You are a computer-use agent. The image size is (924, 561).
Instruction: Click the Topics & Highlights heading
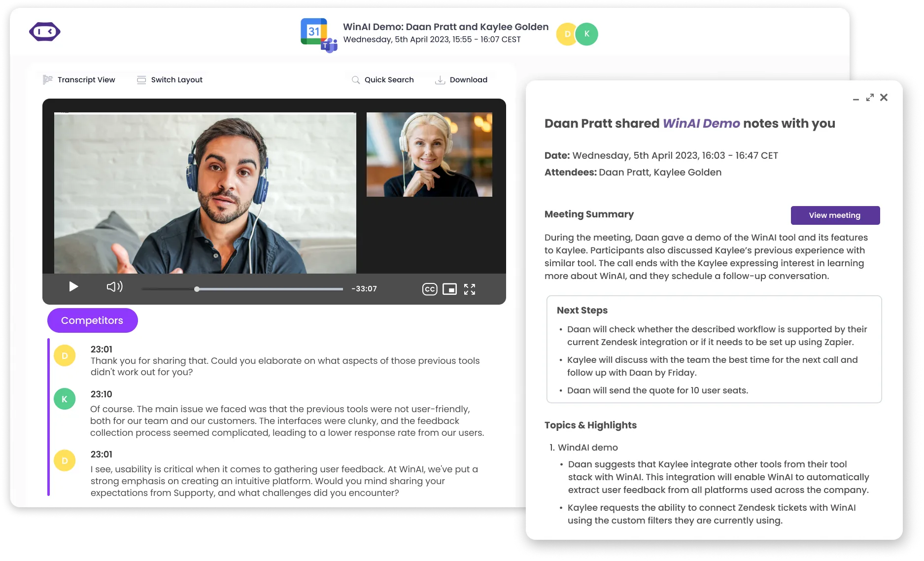[590, 425]
